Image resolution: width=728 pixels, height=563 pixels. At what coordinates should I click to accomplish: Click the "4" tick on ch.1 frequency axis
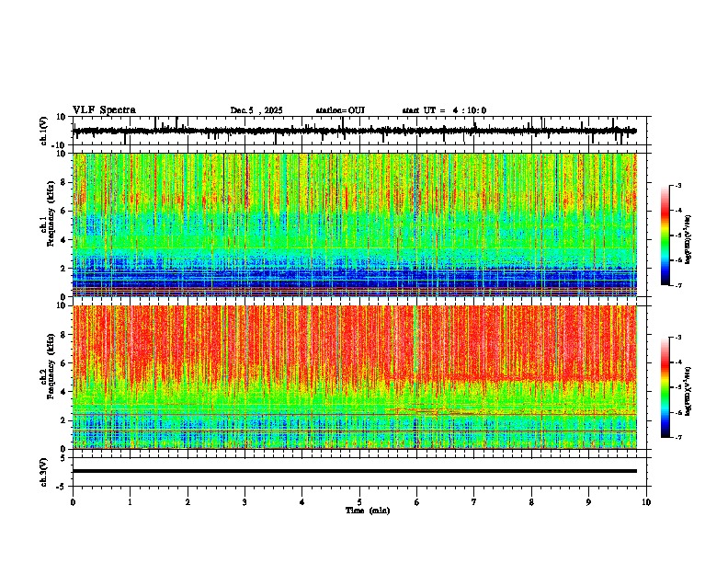point(64,240)
